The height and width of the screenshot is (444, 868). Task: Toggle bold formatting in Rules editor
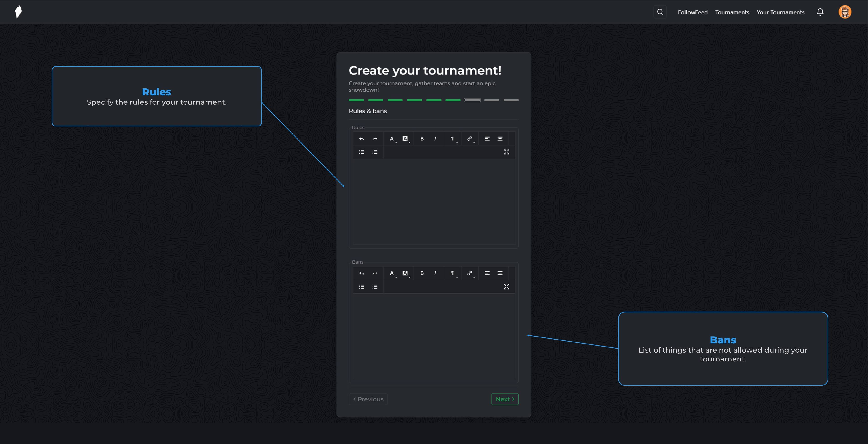click(422, 139)
